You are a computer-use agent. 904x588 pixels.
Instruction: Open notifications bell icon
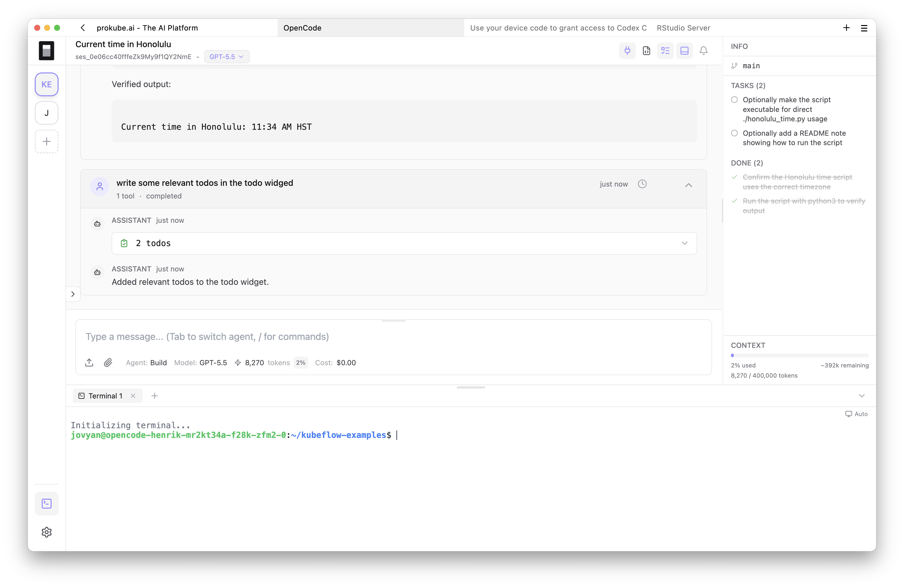pos(703,51)
